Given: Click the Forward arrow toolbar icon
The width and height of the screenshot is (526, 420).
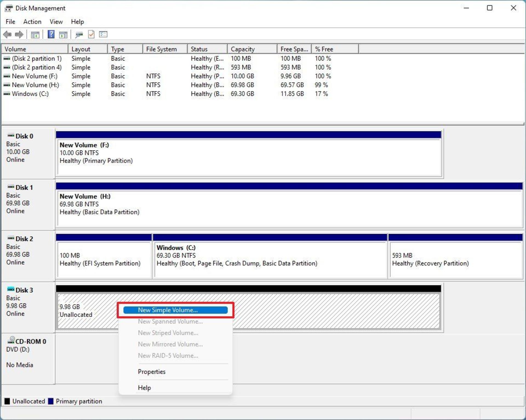Looking at the screenshot, I should 19,34.
